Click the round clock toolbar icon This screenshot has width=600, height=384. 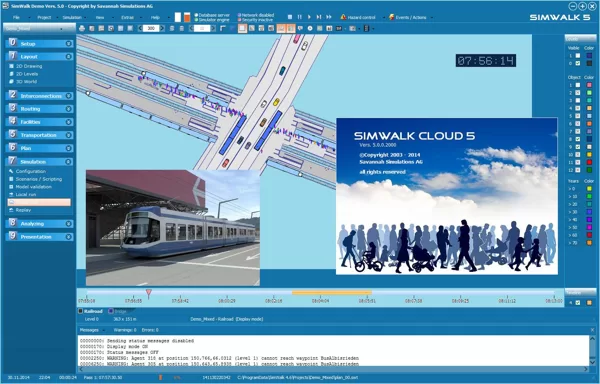pyautogui.click(x=310, y=28)
